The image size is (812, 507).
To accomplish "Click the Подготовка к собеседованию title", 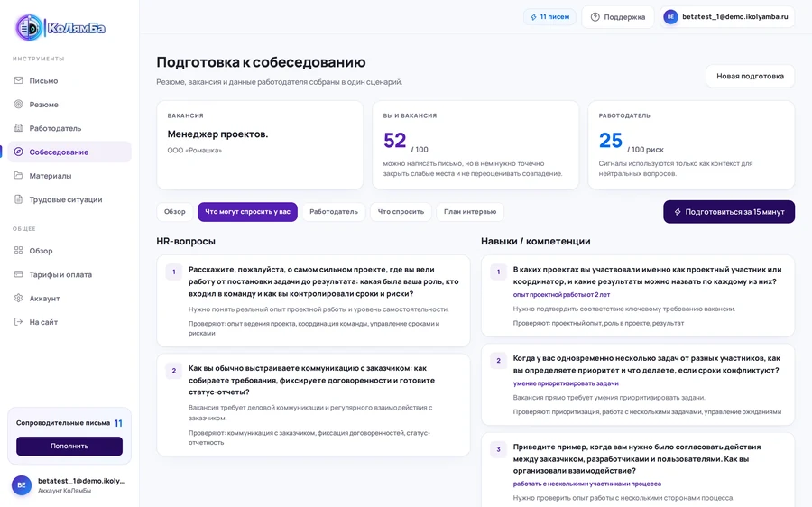I will point(261,62).
